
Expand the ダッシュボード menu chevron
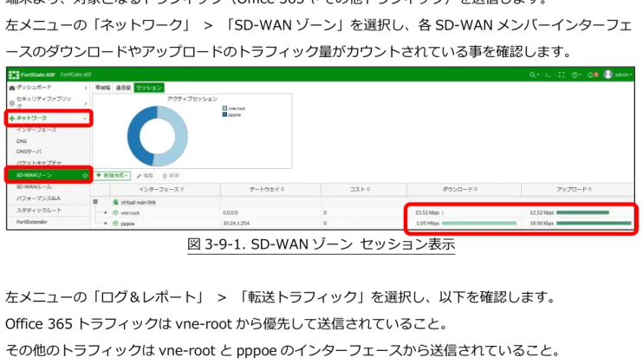pyautogui.click(x=86, y=88)
